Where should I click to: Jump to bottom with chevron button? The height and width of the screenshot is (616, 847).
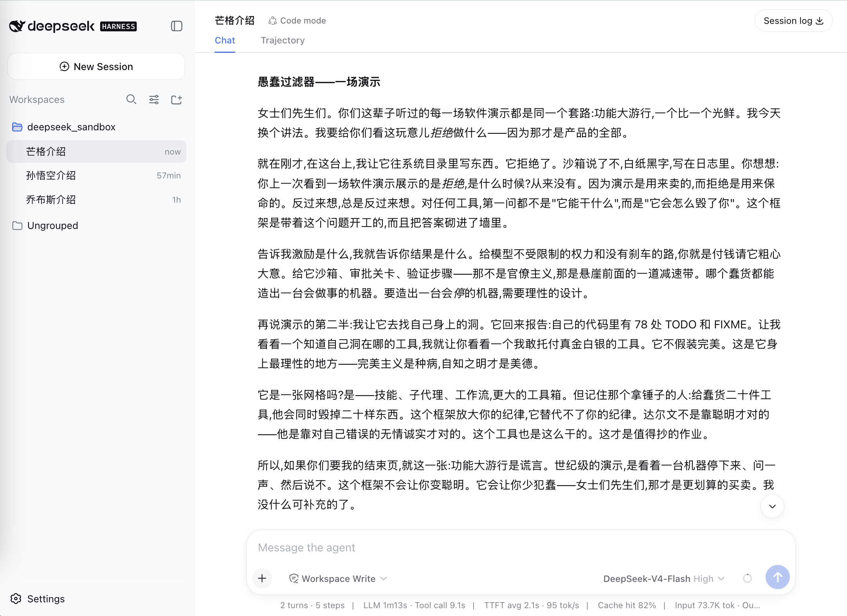pos(772,506)
